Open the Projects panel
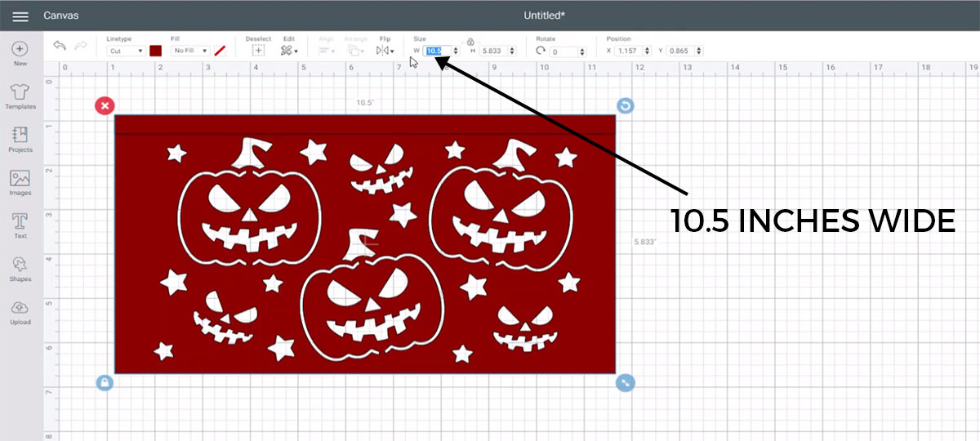The image size is (980, 441). [20, 140]
